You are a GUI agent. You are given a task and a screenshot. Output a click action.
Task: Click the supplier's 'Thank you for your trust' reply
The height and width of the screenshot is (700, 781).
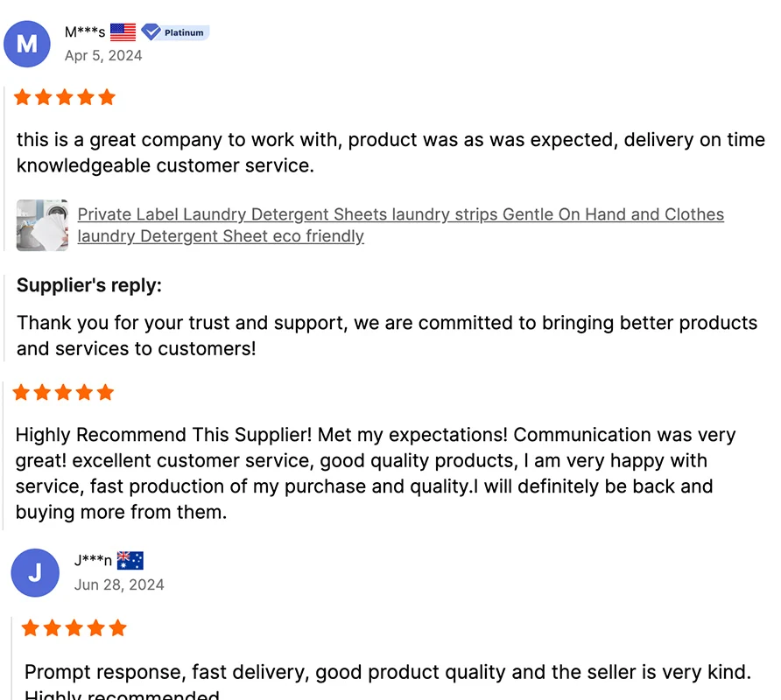tap(386, 335)
